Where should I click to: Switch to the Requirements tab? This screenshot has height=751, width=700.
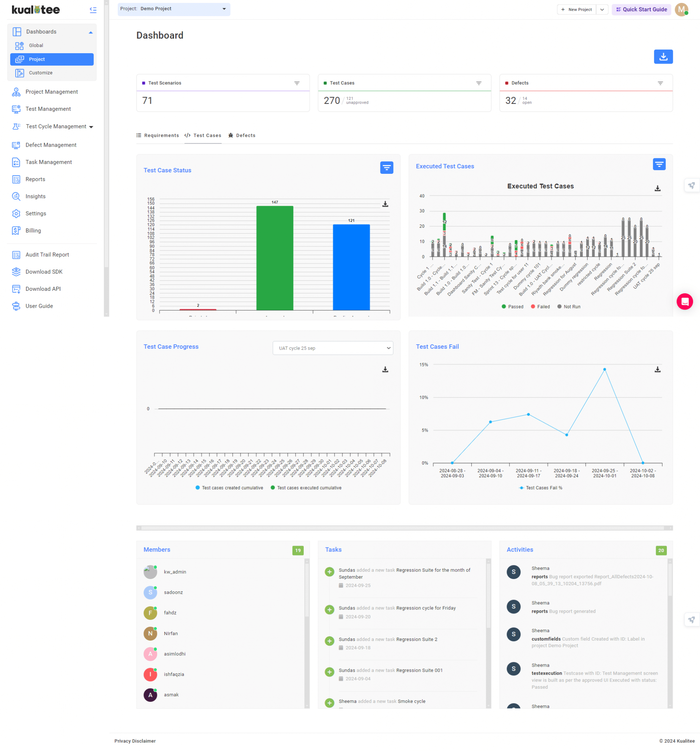(x=161, y=135)
